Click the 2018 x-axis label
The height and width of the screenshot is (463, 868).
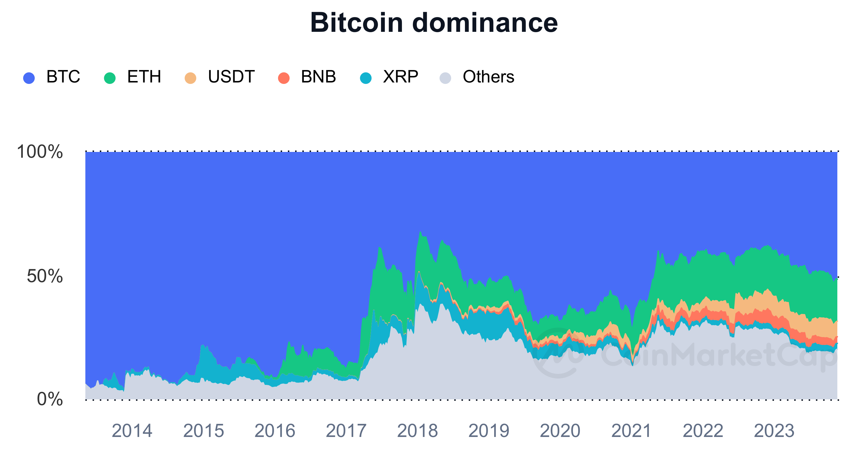pyautogui.click(x=417, y=431)
